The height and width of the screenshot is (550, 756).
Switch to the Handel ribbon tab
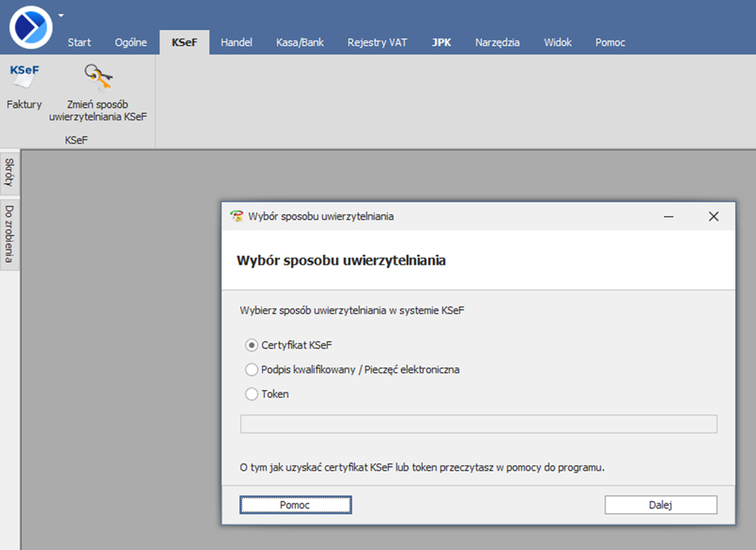pos(236,42)
